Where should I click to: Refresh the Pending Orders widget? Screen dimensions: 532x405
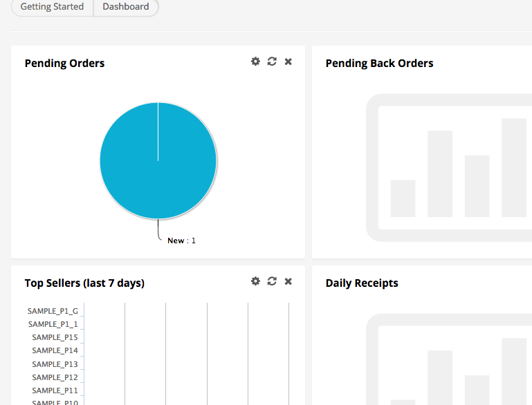point(272,62)
